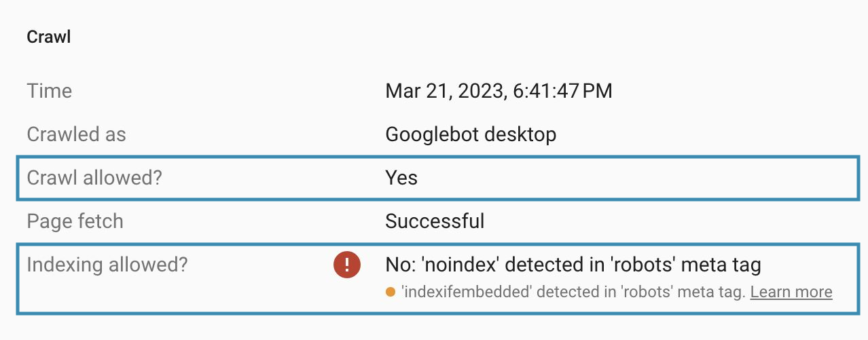
Task: Click the Time row label
Action: pos(50,91)
